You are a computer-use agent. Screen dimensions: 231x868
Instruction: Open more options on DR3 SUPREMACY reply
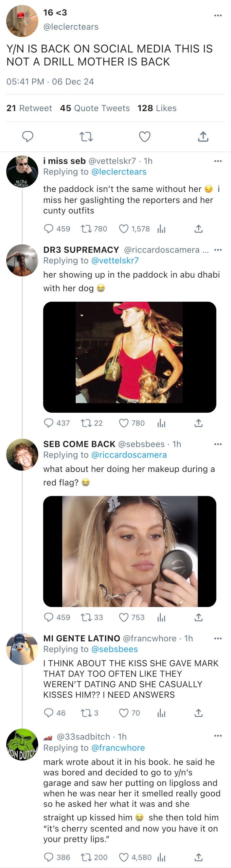click(218, 250)
